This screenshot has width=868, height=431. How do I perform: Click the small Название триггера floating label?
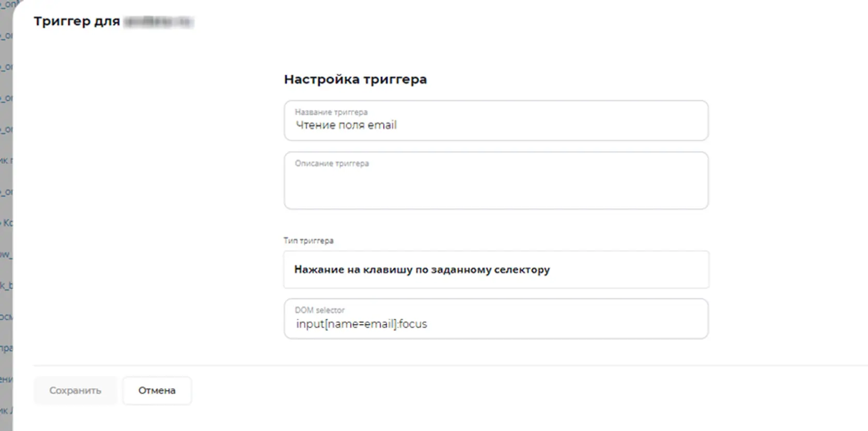pyautogui.click(x=331, y=112)
